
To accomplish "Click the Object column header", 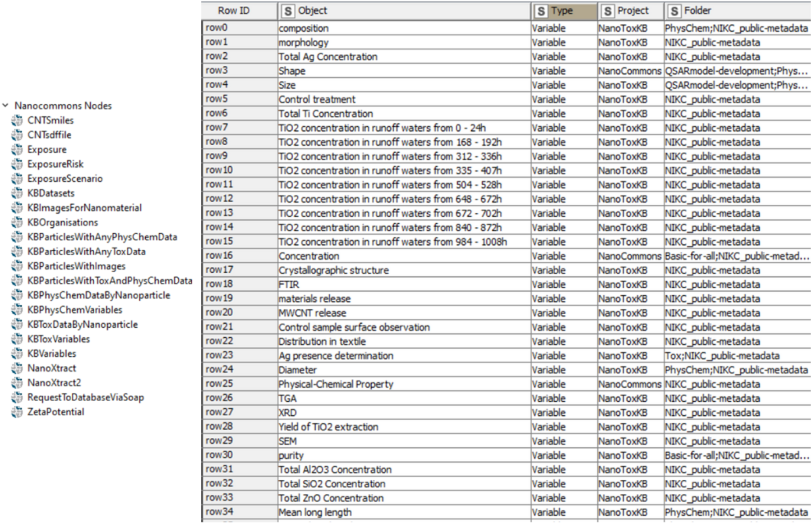I will click(x=404, y=11).
